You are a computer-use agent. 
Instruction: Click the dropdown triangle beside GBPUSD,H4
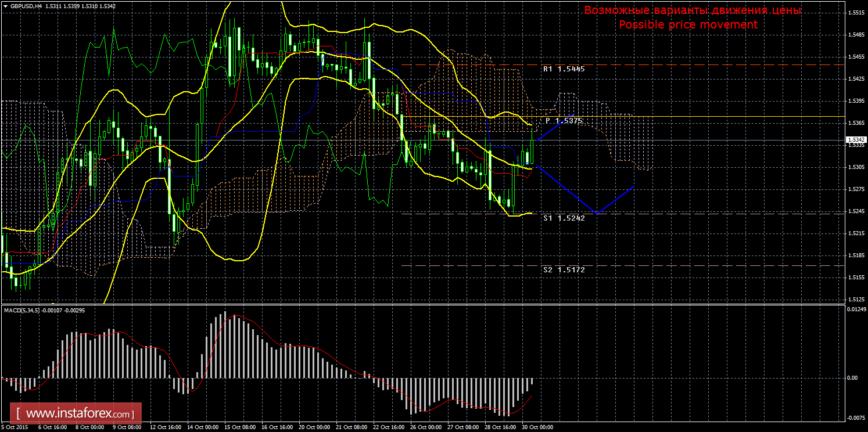pos(5,6)
